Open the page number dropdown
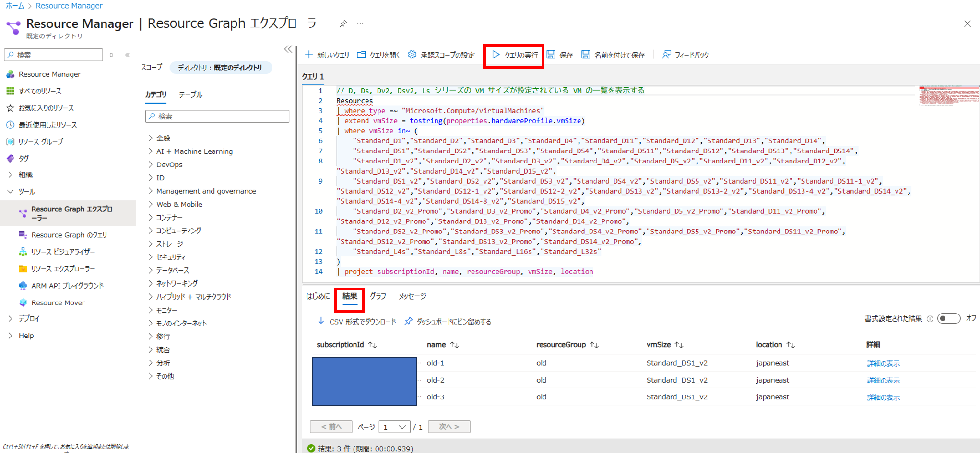This screenshot has height=453, width=980. pos(394,427)
